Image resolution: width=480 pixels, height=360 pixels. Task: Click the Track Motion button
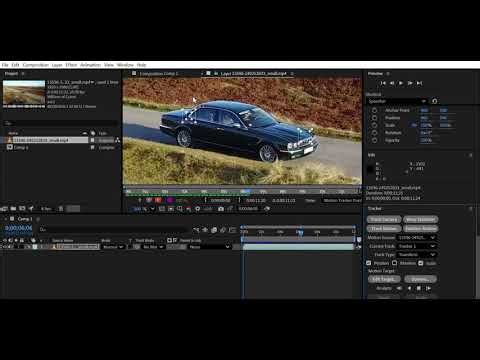point(384,229)
